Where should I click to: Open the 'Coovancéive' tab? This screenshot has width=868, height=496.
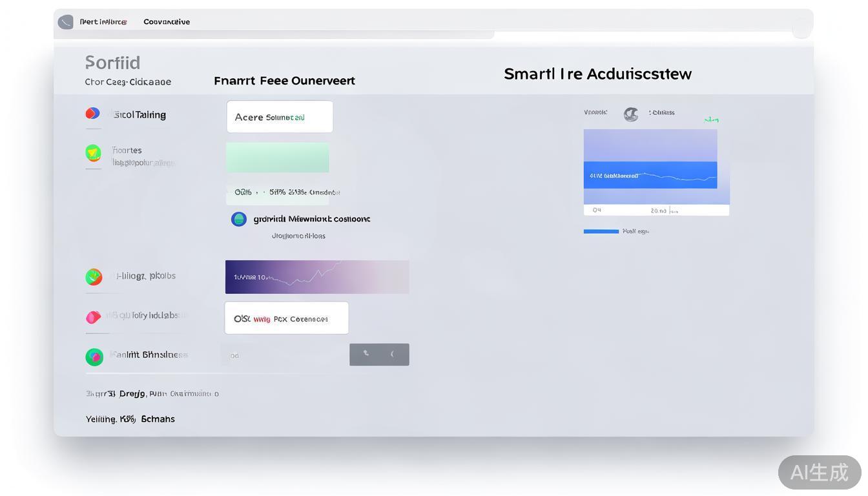click(167, 22)
